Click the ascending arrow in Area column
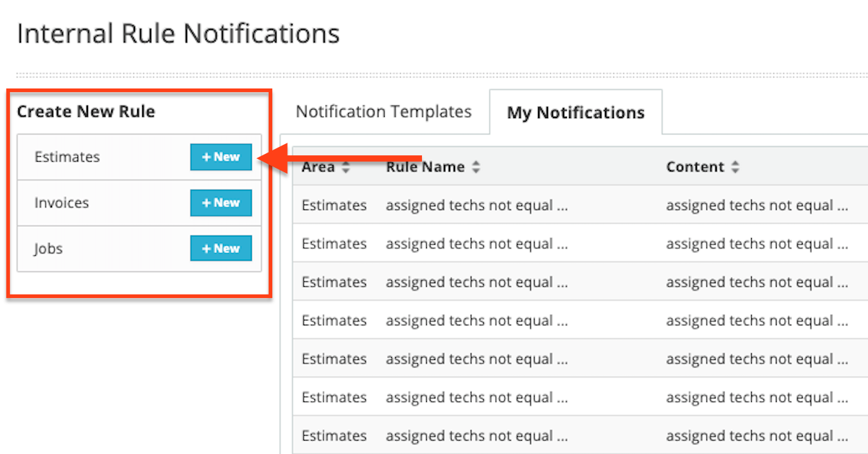 coord(345,163)
